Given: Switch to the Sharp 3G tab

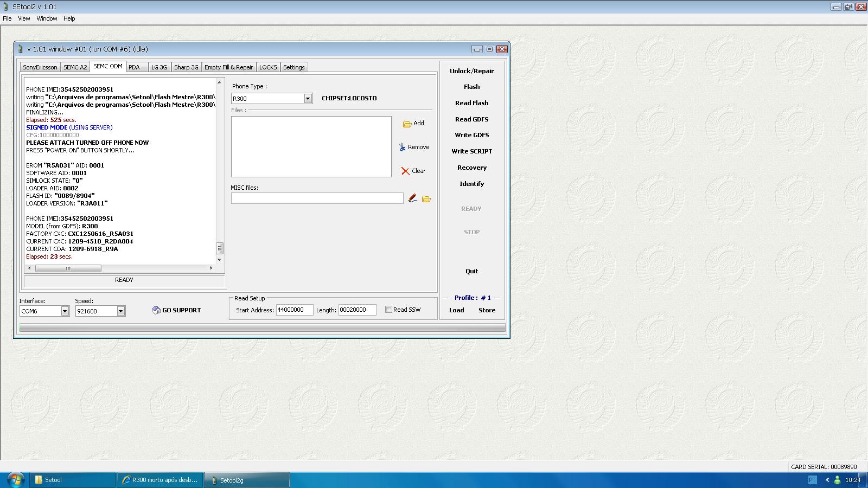Looking at the screenshot, I should pos(186,67).
